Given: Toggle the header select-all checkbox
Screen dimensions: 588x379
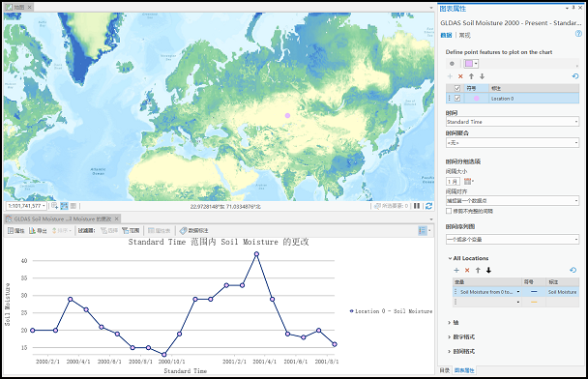Looking at the screenshot, I should pos(457,89).
